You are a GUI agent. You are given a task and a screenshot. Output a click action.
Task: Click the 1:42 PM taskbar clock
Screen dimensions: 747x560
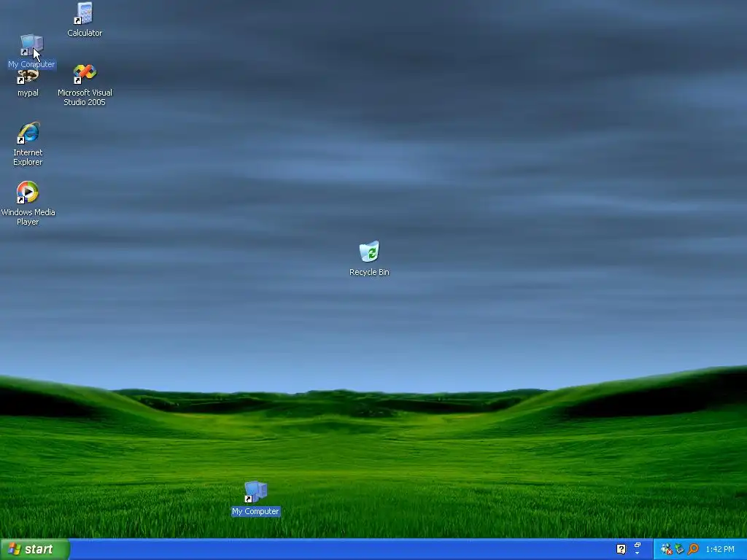[x=720, y=549]
